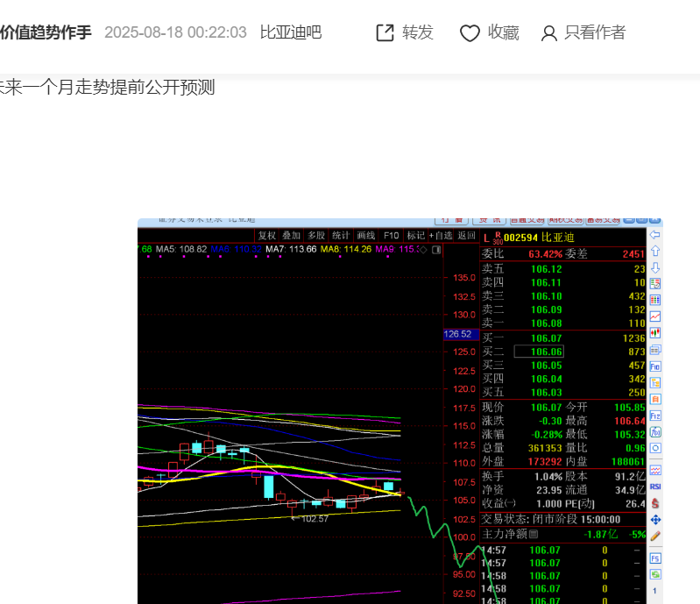Screen dimensions: 700x604
Task: Click the 126.52 price axis marker
Action: (460, 334)
